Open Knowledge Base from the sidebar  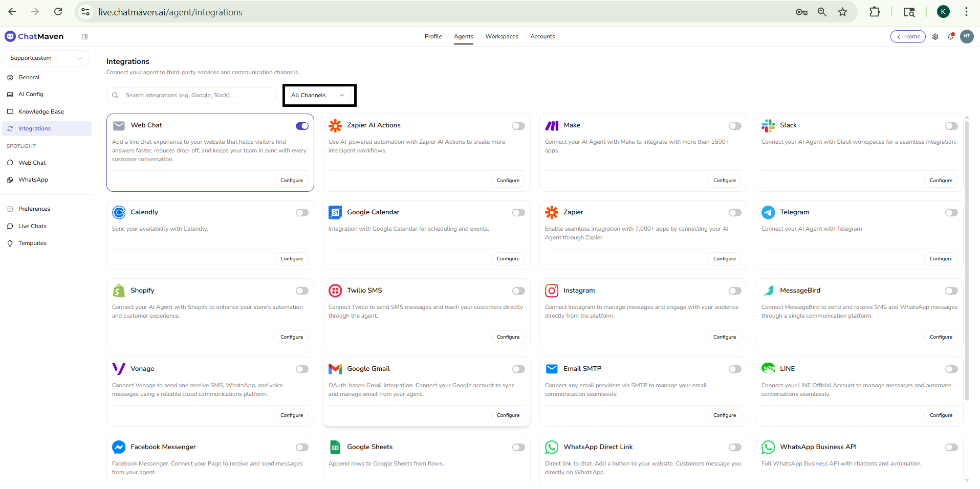click(x=41, y=111)
